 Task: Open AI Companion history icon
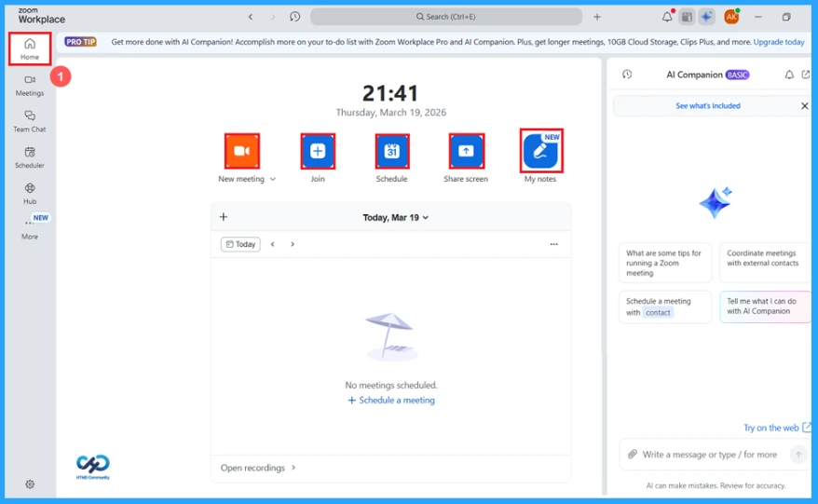(627, 75)
